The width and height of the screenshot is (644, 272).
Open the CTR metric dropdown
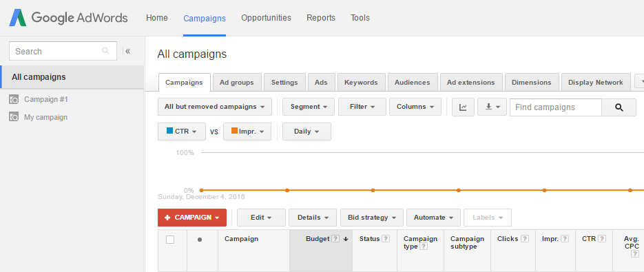pyautogui.click(x=182, y=132)
